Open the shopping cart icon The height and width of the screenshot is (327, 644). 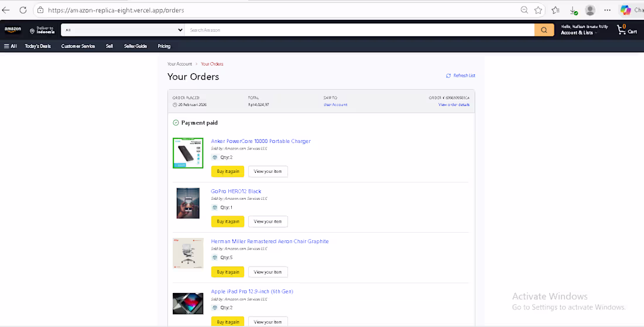coord(621,29)
